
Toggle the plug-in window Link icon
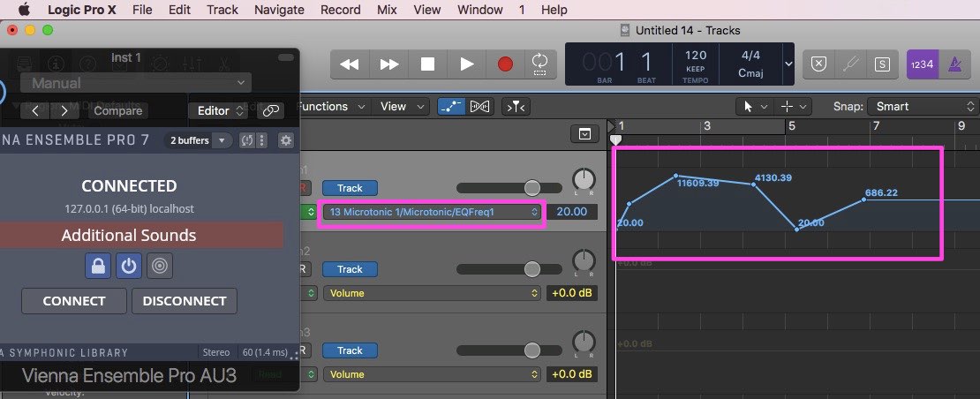click(270, 111)
